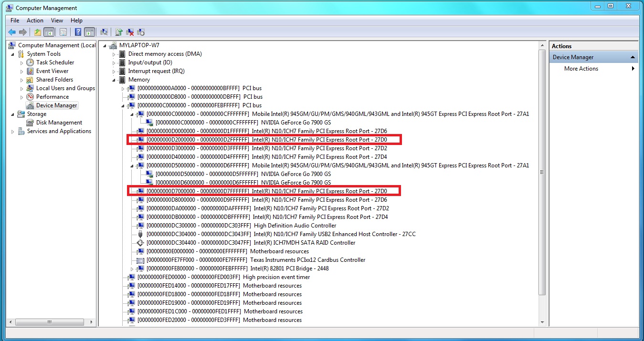The image size is (644, 341).
Task: Click the Actions pane header
Action: pos(593,46)
